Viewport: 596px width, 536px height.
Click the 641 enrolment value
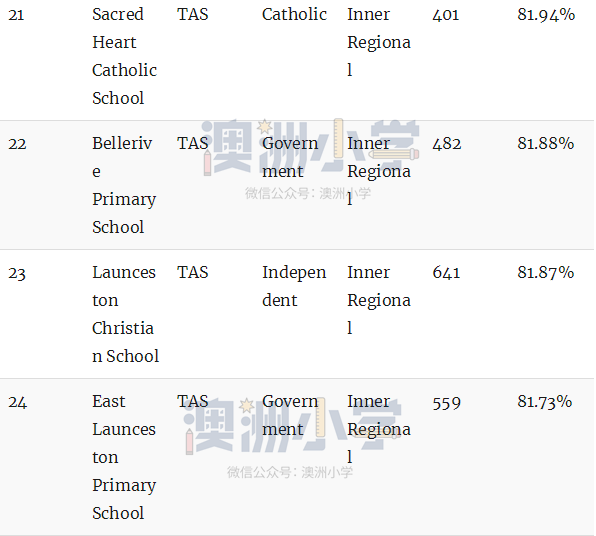pos(446,273)
